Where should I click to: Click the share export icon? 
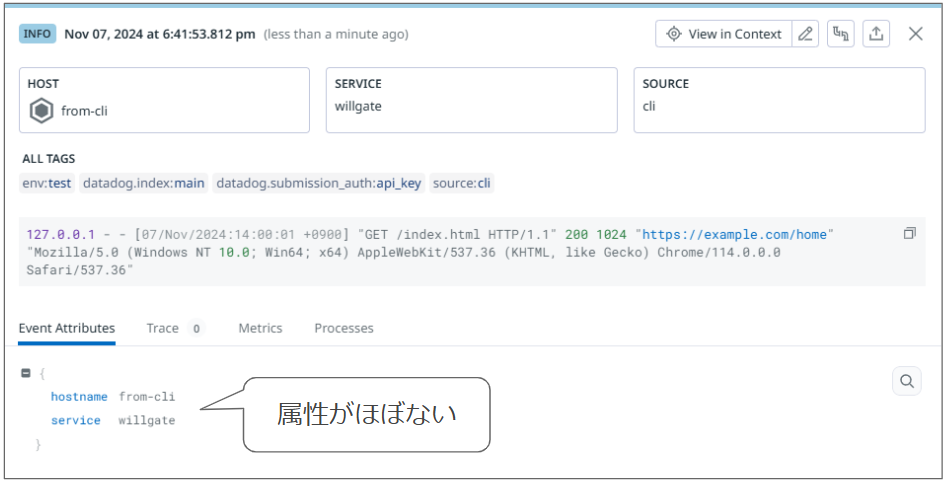[x=876, y=34]
